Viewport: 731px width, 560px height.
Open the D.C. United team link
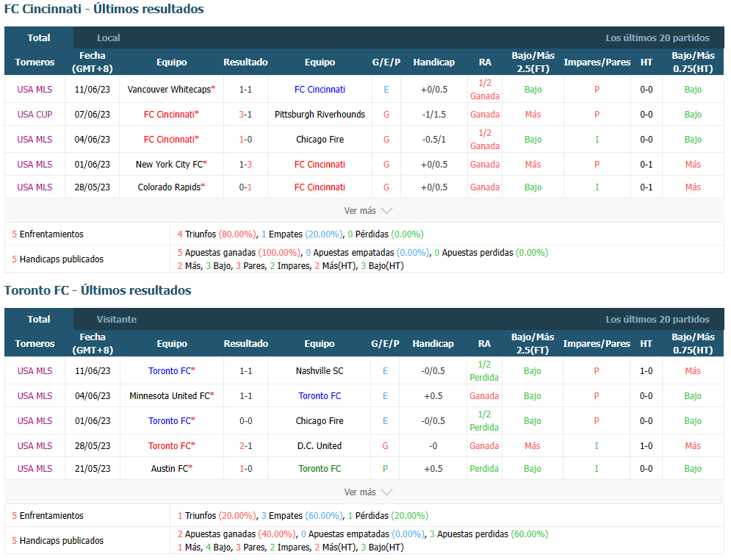(320, 446)
